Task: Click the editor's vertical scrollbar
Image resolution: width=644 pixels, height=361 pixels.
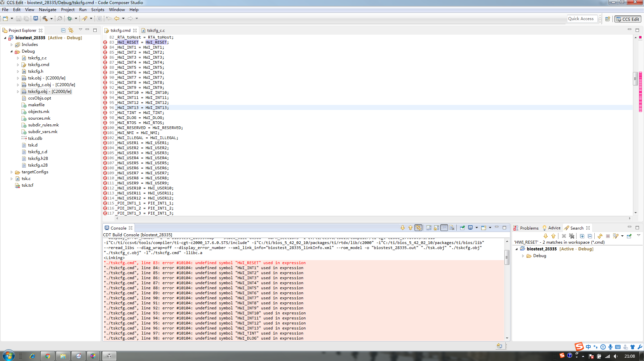Action: coord(635,79)
